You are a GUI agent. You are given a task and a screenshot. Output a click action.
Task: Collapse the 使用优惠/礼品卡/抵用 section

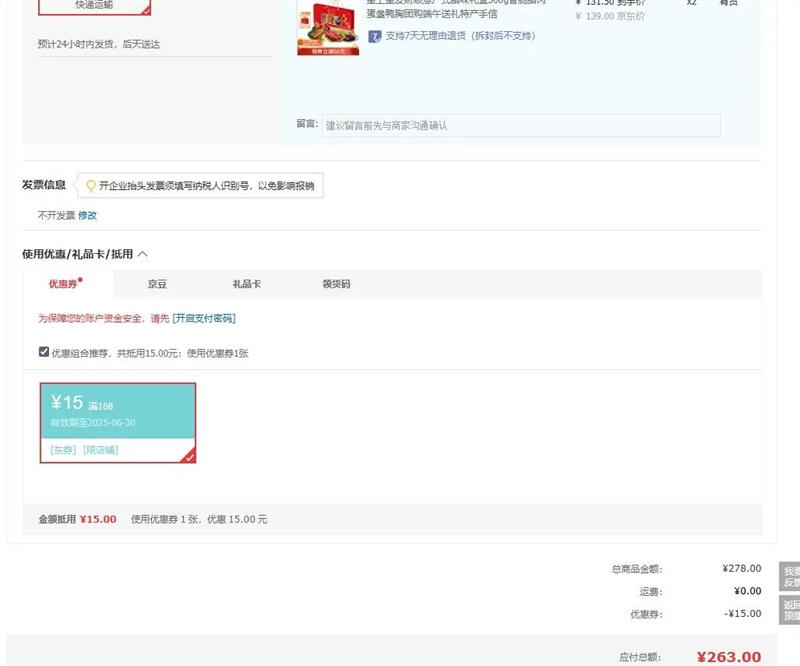(x=142, y=254)
